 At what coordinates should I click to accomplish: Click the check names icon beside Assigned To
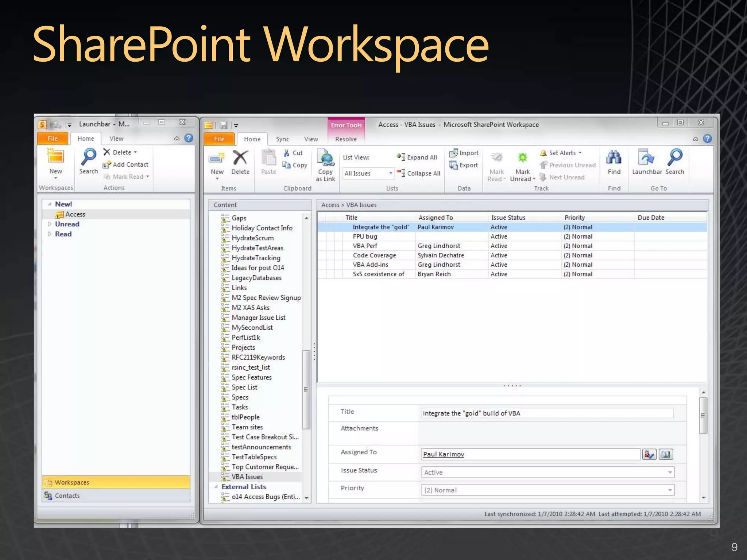click(649, 454)
